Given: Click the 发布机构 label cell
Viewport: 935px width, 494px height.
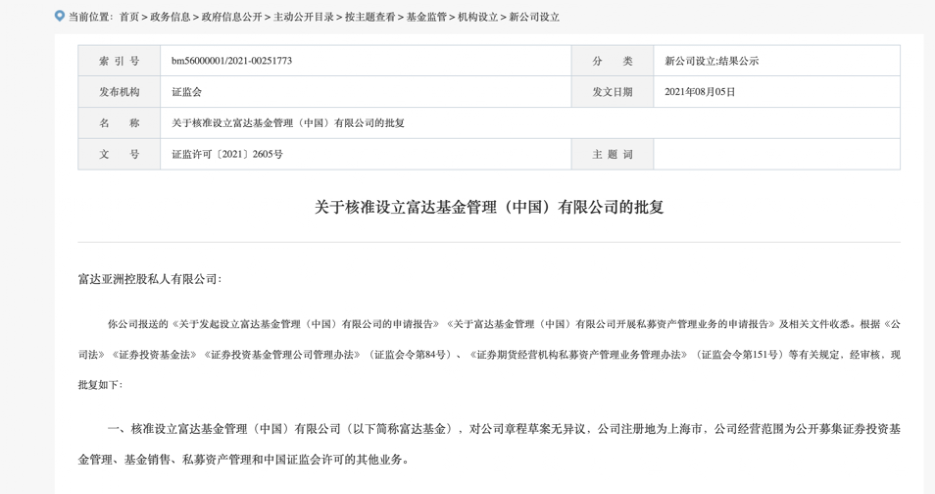Looking at the screenshot, I should [x=119, y=92].
